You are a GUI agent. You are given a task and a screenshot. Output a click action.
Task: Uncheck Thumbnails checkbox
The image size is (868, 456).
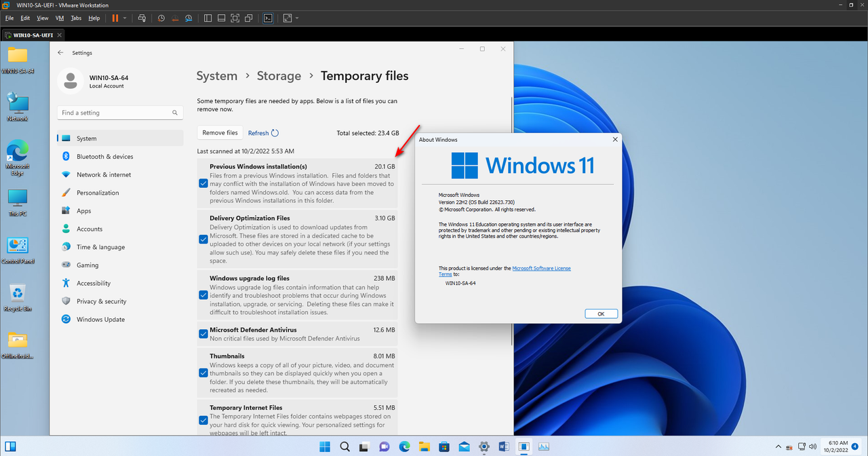(203, 373)
